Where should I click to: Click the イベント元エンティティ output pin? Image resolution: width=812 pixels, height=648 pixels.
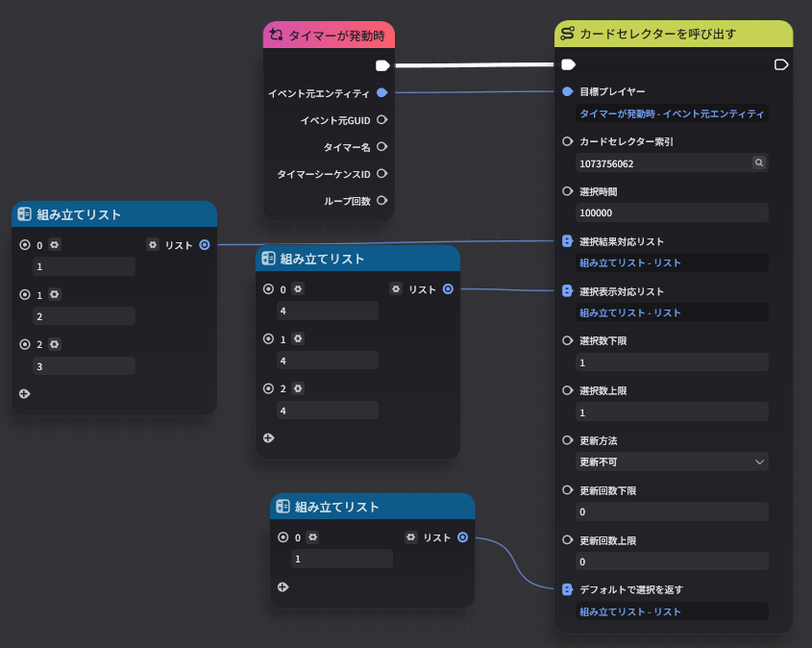(382, 92)
